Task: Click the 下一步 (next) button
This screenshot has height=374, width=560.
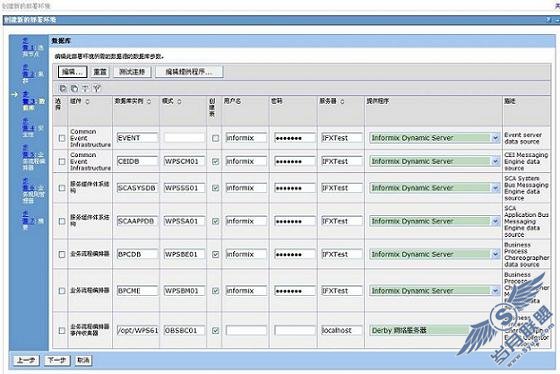Action: click(x=57, y=360)
